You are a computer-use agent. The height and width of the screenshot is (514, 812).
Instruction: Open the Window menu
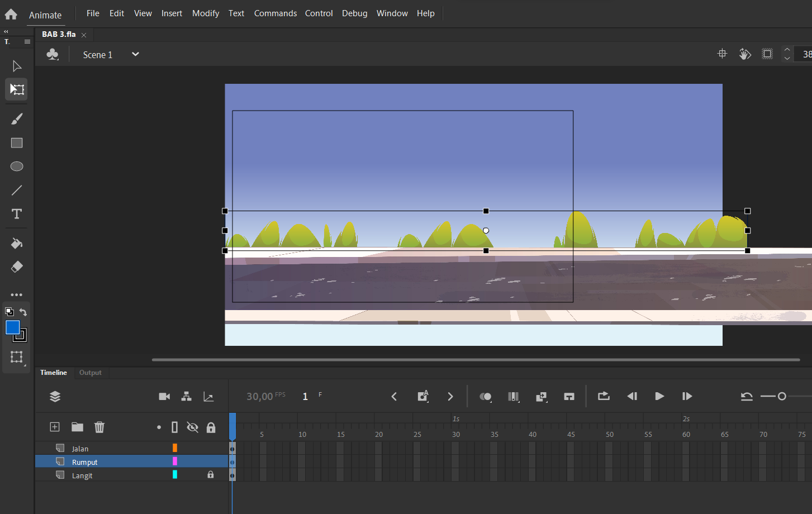pyautogui.click(x=392, y=13)
